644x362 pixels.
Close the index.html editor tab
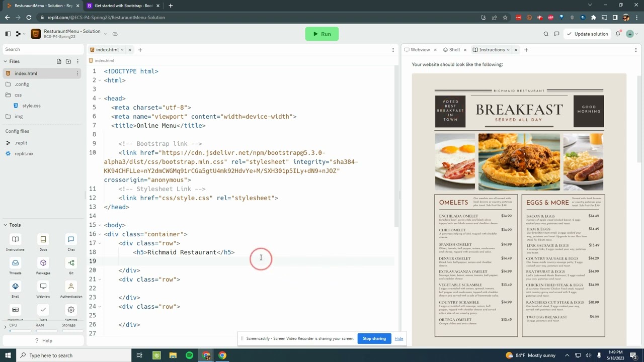coord(130,50)
